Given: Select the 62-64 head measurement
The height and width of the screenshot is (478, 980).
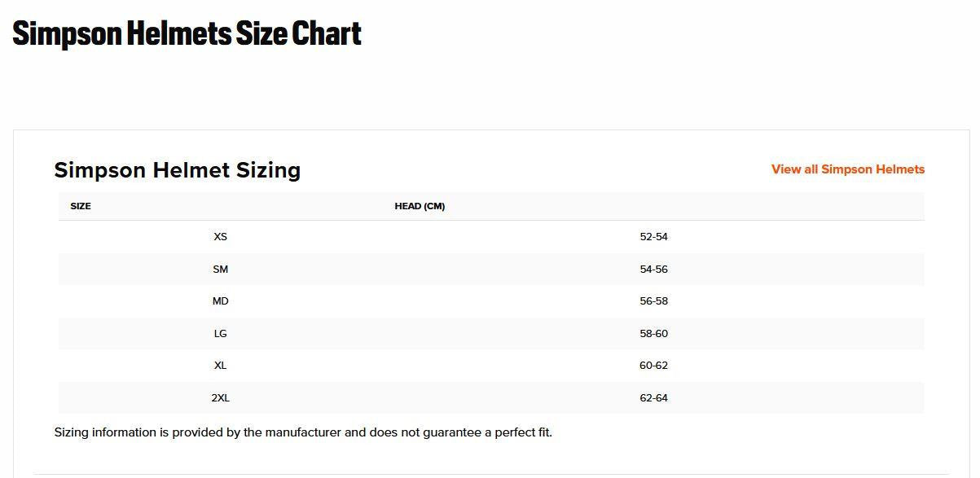Looking at the screenshot, I should 653,398.
